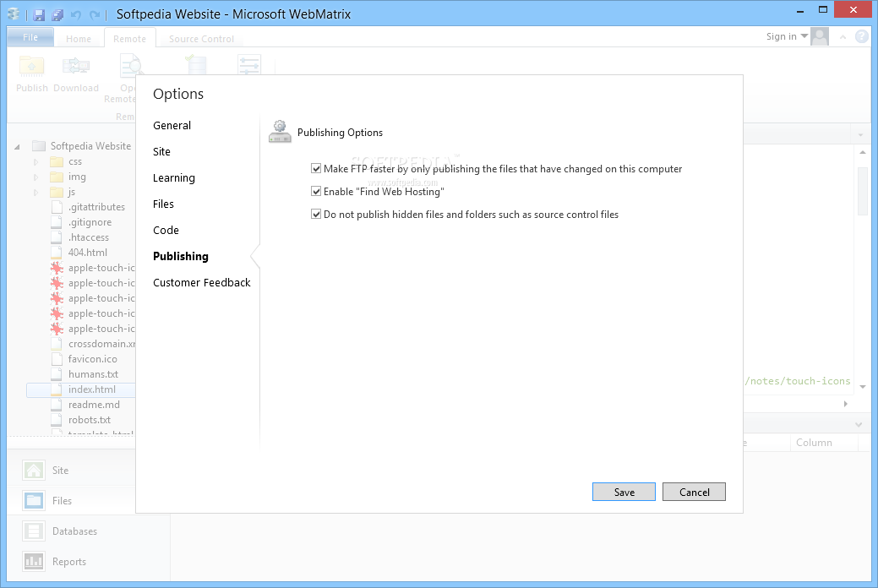Click the Download ribbon icon
Viewport: 878px width, 588px height.
pyautogui.click(x=76, y=67)
